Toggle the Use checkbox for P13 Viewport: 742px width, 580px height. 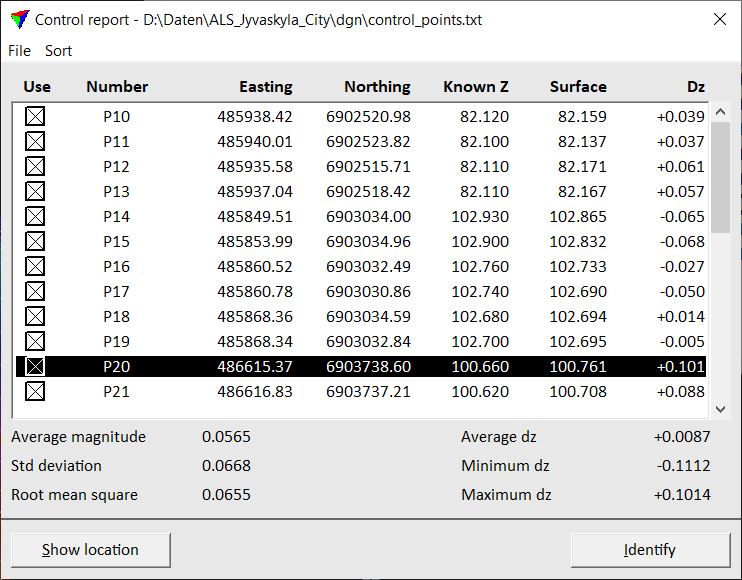click(x=35, y=192)
